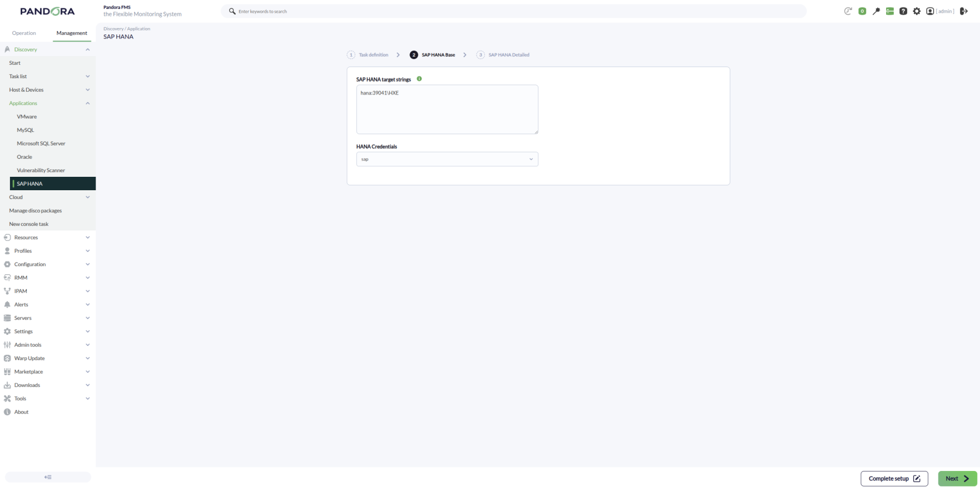Click the Downloads icon
Screen dimensions: 980x489
tap(7, 385)
